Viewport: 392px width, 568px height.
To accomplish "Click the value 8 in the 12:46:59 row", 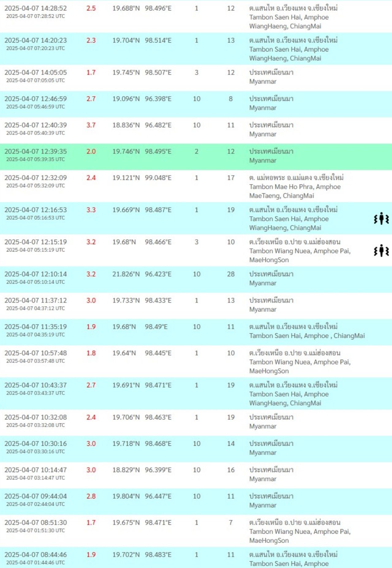I will [231, 99].
